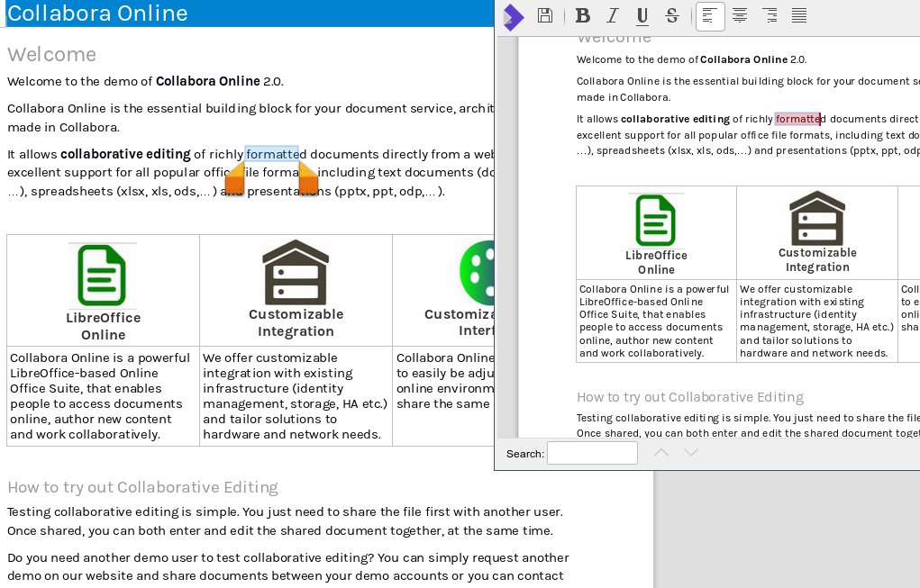Screen dimensions: 920x588
Task: Click the search previous up arrow
Action: (661, 452)
